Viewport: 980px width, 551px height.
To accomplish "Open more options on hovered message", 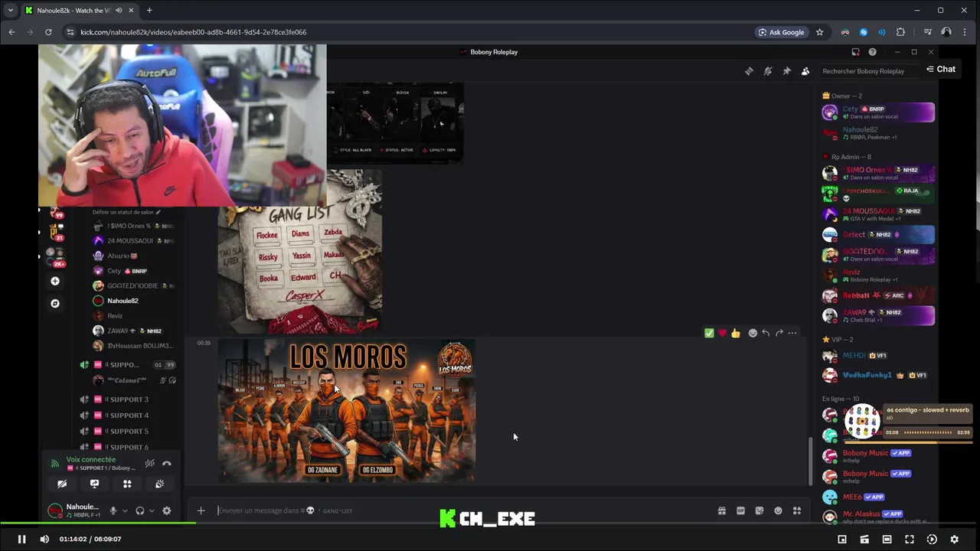I will [792, 333].
